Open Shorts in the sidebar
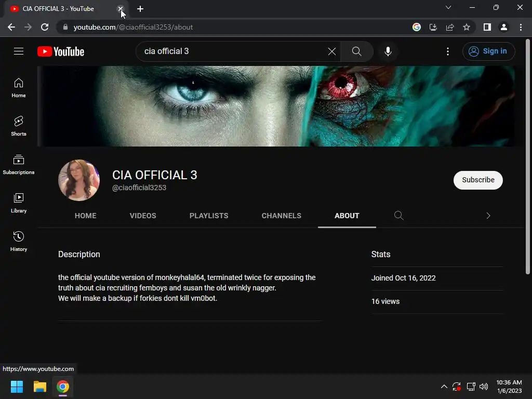 click(19, 126)
